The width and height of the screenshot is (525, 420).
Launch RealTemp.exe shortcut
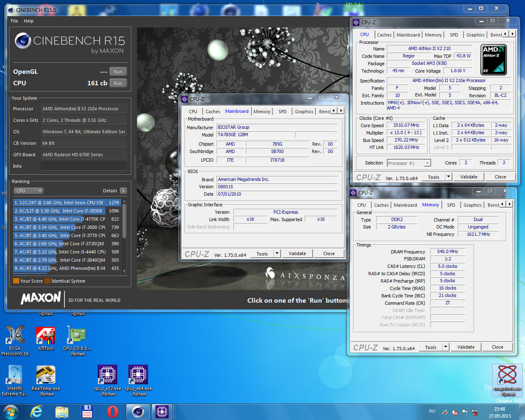[46, 381]
